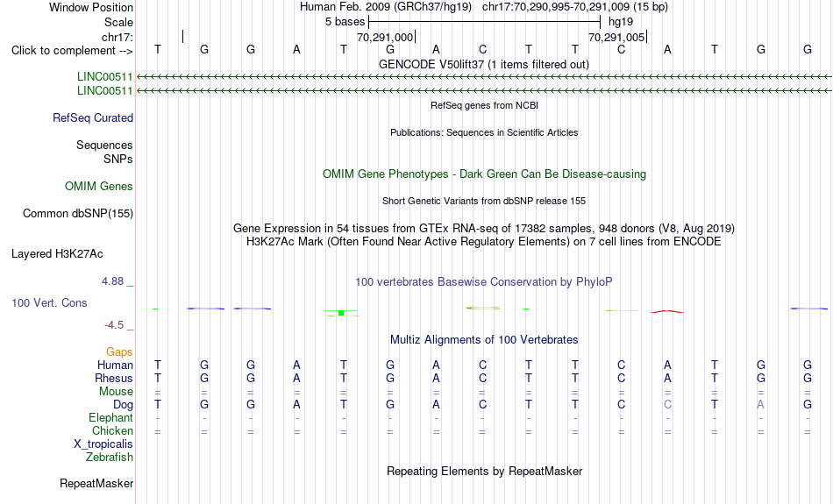Click the 70,291,005 ruler coordinate

[x=616, y=37]
